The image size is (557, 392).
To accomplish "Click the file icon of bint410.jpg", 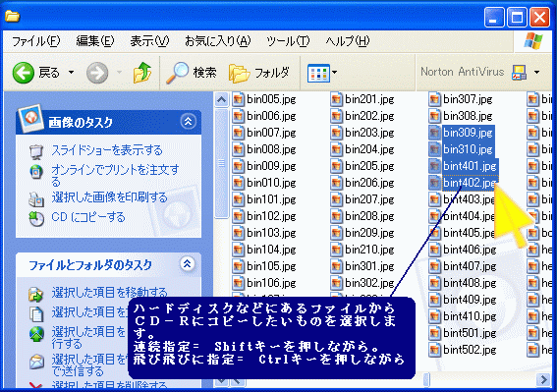I will [x=434, y=316].
